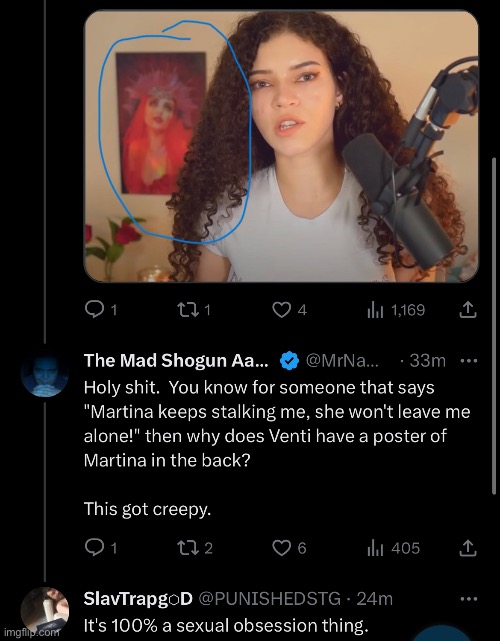Image resolution: width=500 pixels, height=641 pixels.
Task: Open the @PUNISHEDSTG handle link
Action: point(269,599)
